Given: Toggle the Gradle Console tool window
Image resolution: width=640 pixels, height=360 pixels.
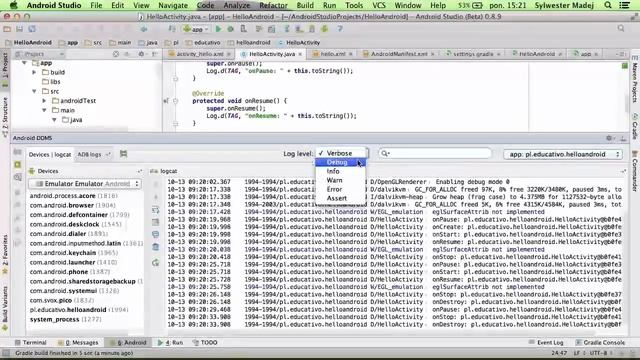Looking at the screenshot, I should tap(600, 342).
